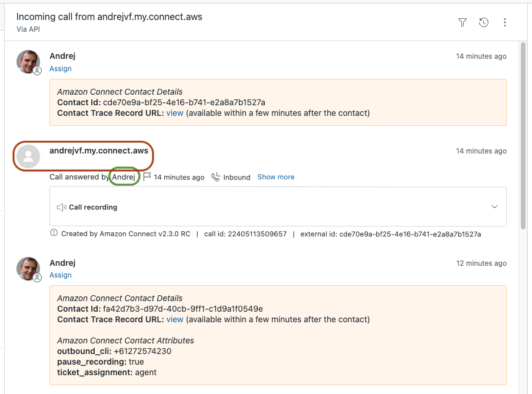Click the andrejvf.my.connect.aws author name
The height and width of the screenshot is (394, 532).
point(99,151)
